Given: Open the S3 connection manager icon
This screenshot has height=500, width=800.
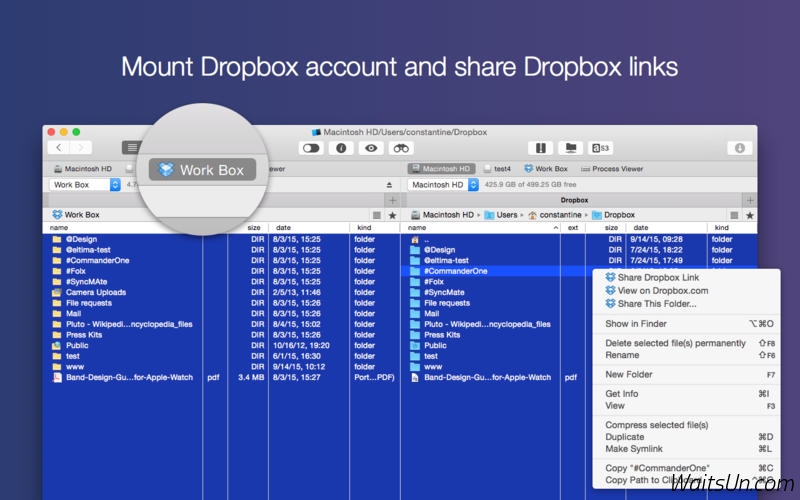Looking at the screenshot, I should [x=601, y=148].
